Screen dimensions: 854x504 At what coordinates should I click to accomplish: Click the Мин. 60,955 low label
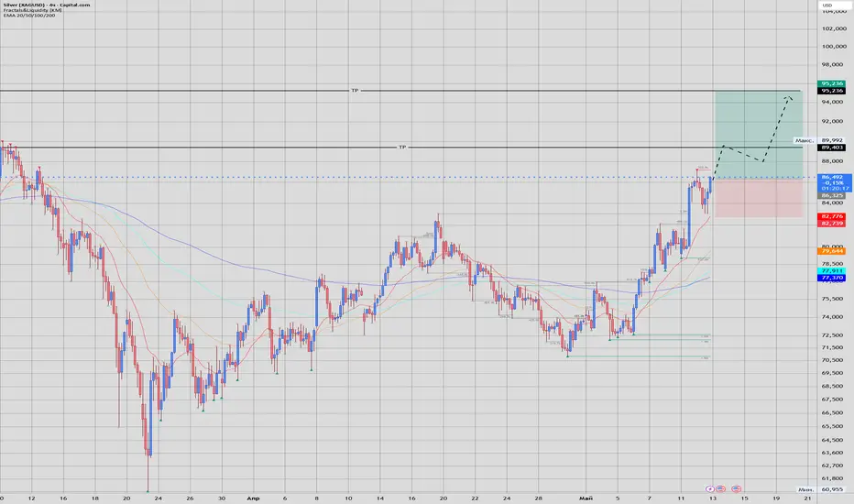coord(820,489)
